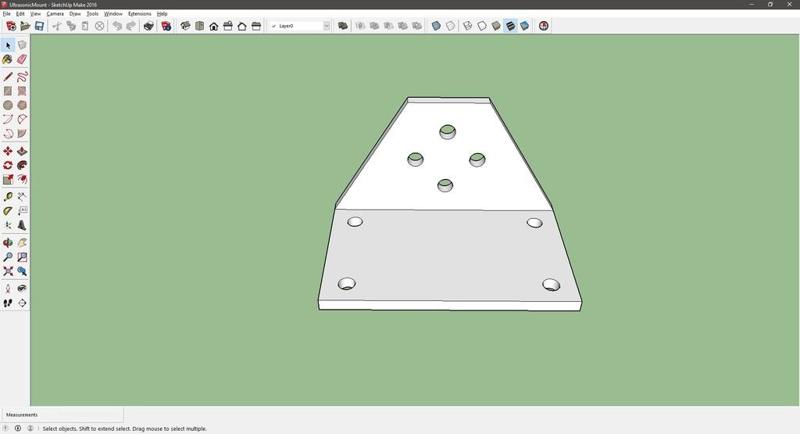The image size is (800, 434).
Task: Pick the 2 Point Arc tool
Action: (x=22, y=119)
